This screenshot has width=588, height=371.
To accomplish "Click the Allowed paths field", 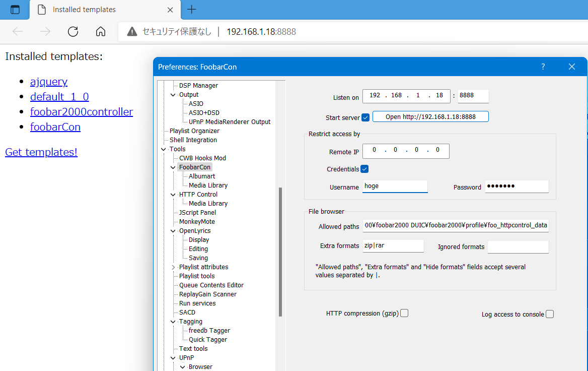I will coord(456,226).
